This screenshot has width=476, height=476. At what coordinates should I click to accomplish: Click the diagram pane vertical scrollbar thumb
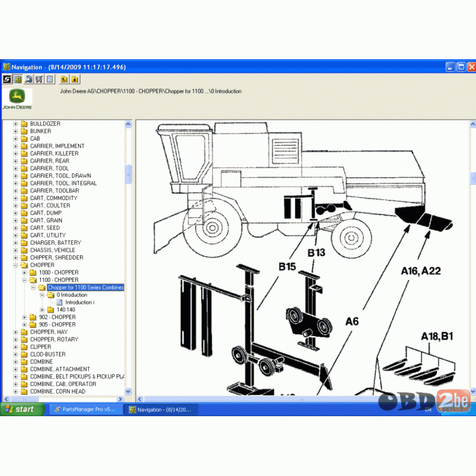click(x=473, y=178)
